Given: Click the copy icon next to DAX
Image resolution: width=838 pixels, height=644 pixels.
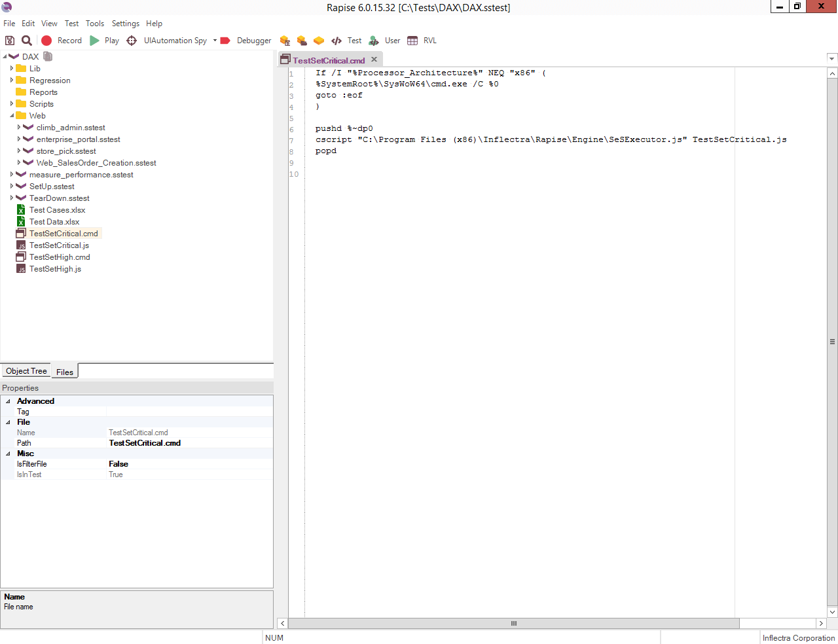Looking at the screenshot, I should pyautogui.click(x=48, y=56).
